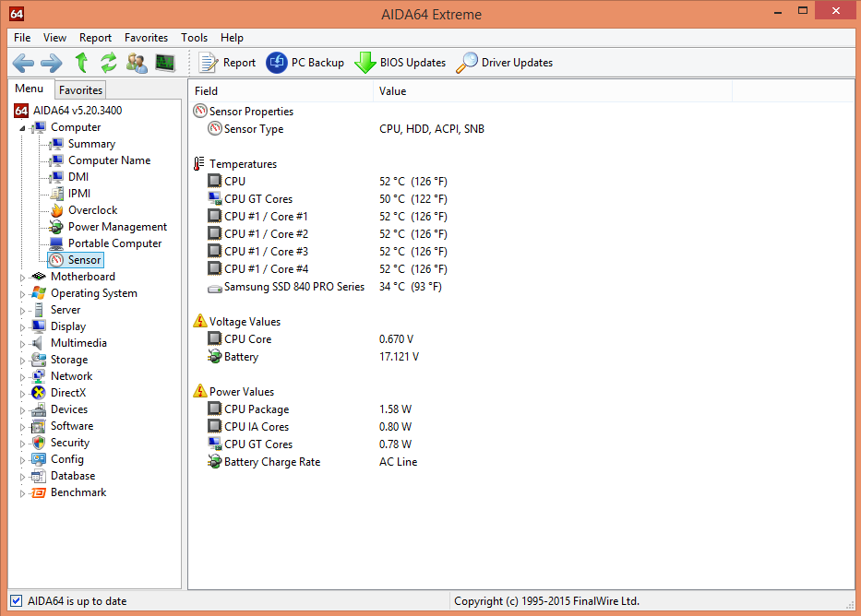Click the DirectX icon in tree
Image resolution: width=861 pixels, height=616 pixels.
click(39, 393)
